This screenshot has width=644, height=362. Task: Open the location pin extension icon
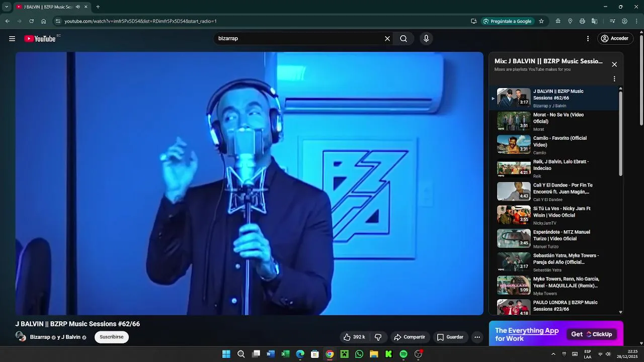[570, 21]
